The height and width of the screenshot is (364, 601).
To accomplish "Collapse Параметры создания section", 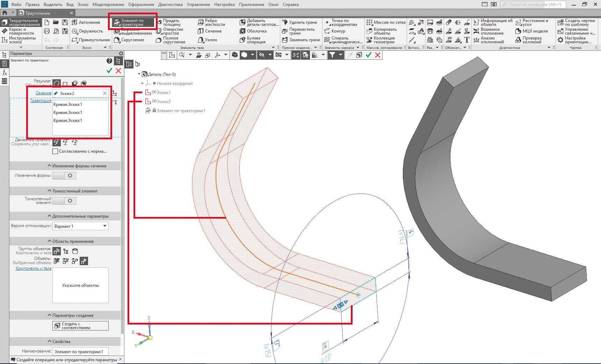I will 65,315.
